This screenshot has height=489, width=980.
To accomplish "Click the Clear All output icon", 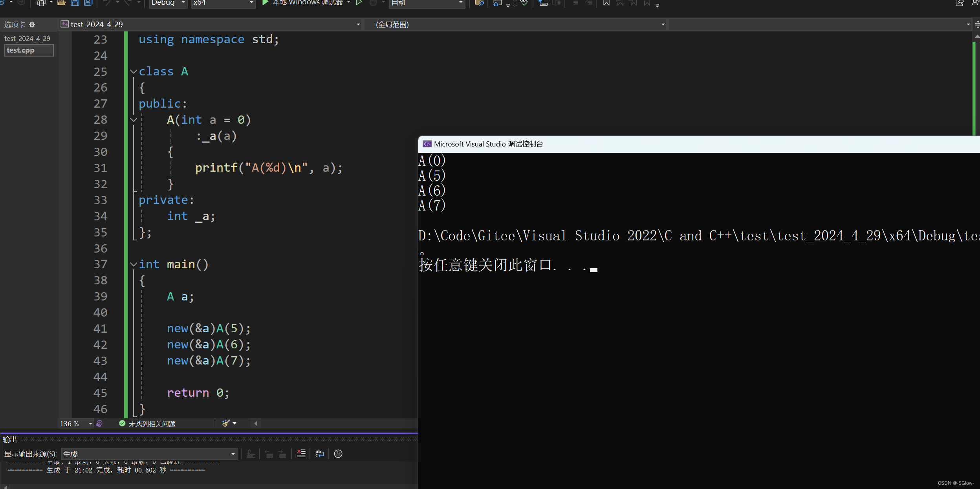I will tap(301, 454).
